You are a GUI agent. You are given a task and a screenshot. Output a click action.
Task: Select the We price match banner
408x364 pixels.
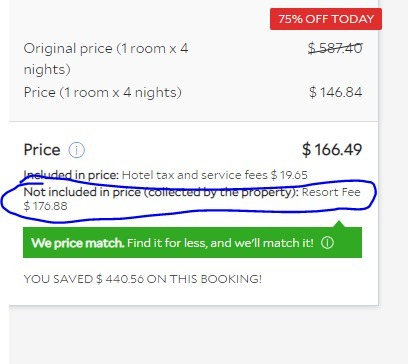coord(192,242)
